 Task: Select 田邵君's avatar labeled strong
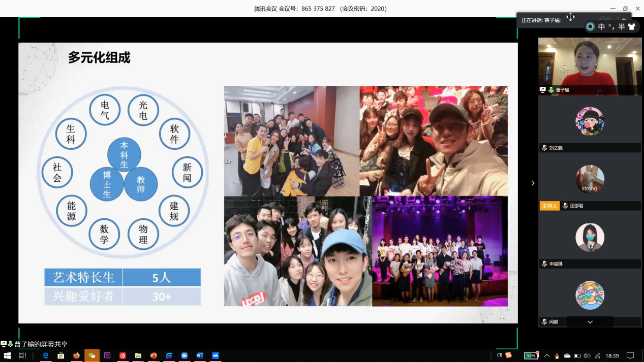tap(590, 179)
